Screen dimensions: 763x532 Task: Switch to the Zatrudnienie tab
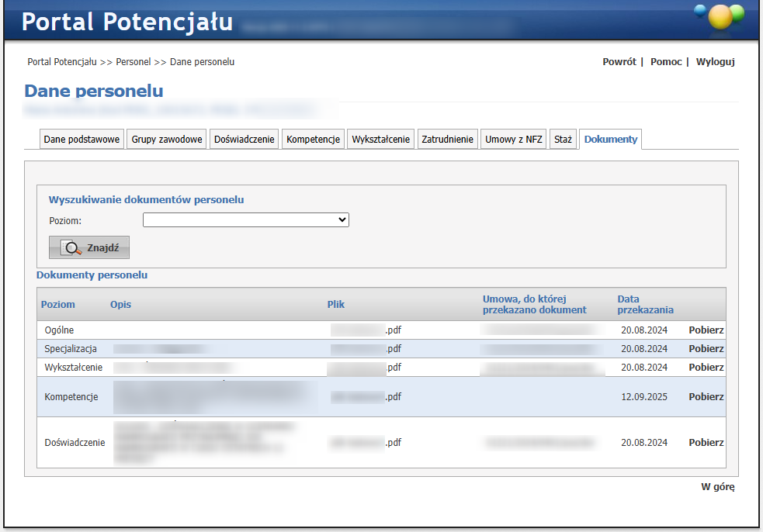[447, 140]
